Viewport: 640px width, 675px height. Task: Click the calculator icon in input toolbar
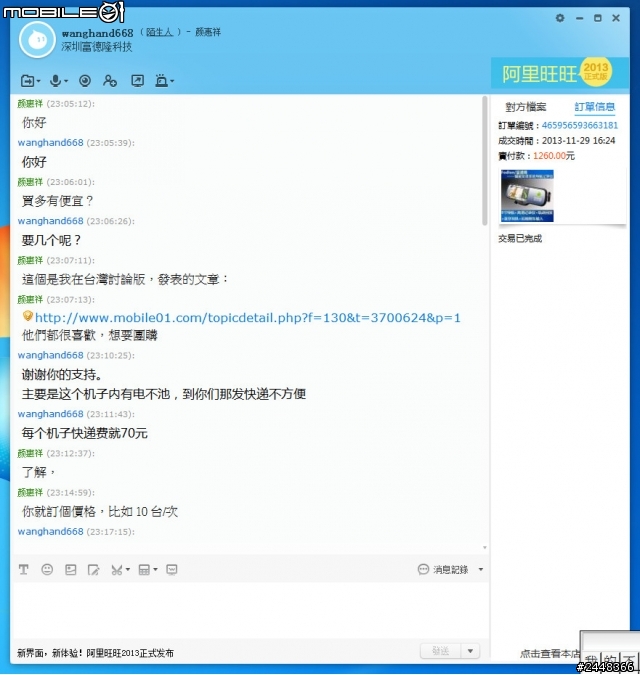point(144,570)
